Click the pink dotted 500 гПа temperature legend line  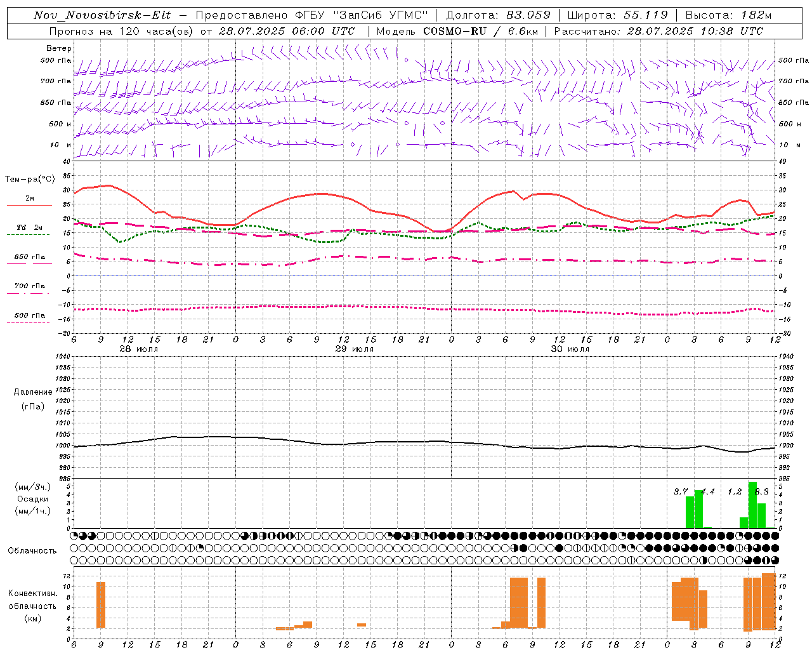28,323
